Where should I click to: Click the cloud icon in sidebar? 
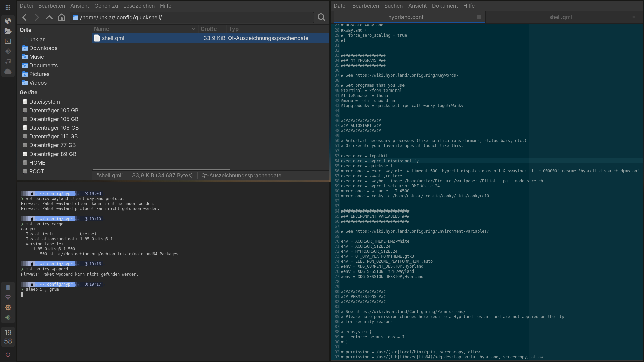pyautogui.click(x=8, y=71)
